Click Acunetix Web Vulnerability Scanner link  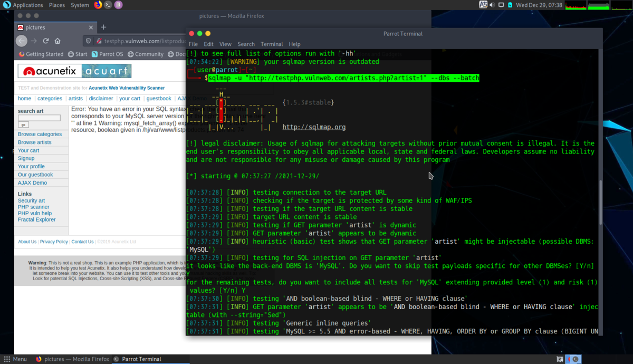pyautogui.click(x=127, y=88)
